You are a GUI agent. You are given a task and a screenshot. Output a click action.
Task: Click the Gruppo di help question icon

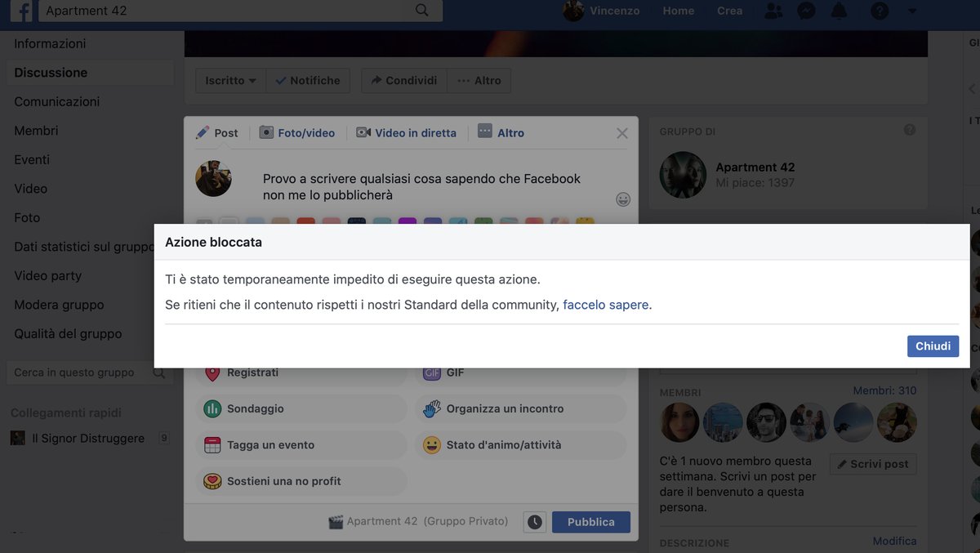pyautogui.click(x=910, y=130)
